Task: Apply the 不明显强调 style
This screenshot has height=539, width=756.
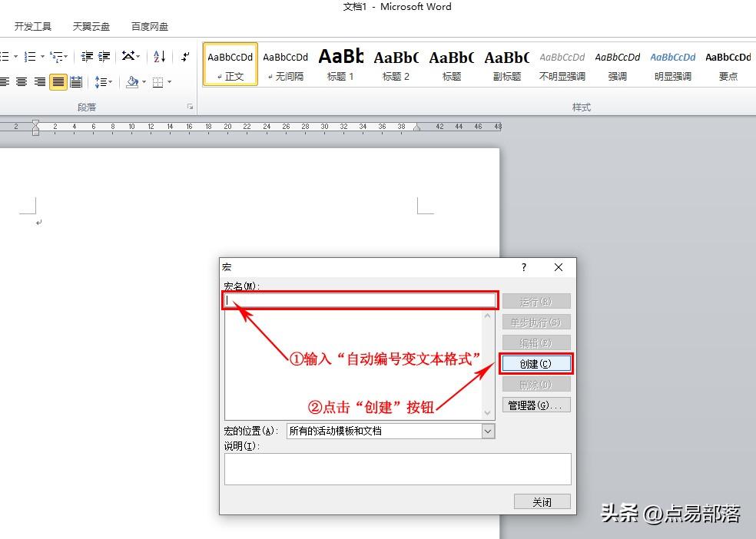Action: point(562,64)
